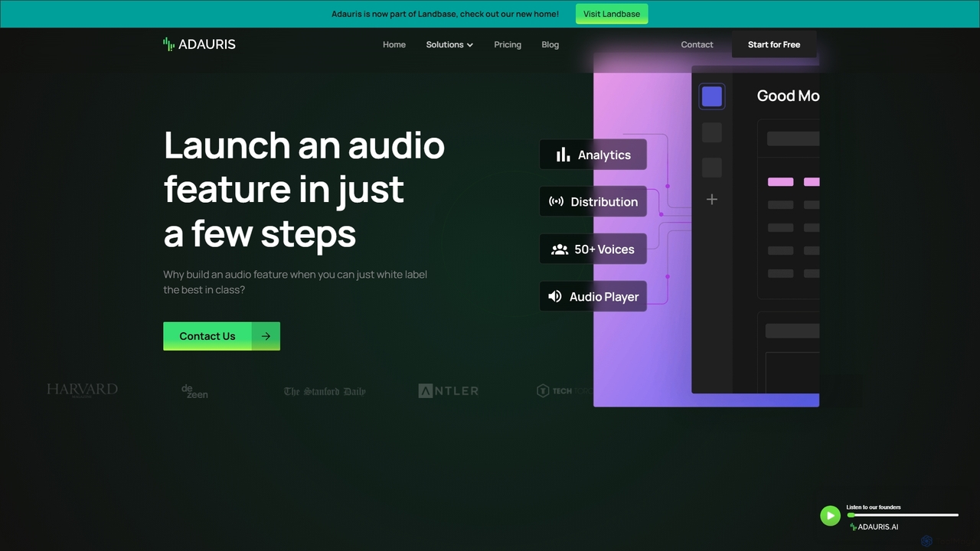
Task: Open the Contact link in header
Action: (697, 44)
